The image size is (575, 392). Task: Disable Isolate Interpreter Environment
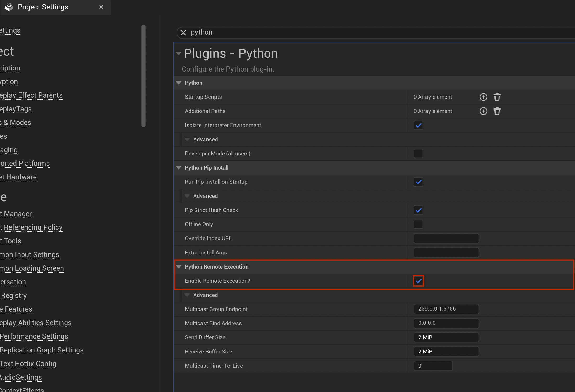[418, 125]
